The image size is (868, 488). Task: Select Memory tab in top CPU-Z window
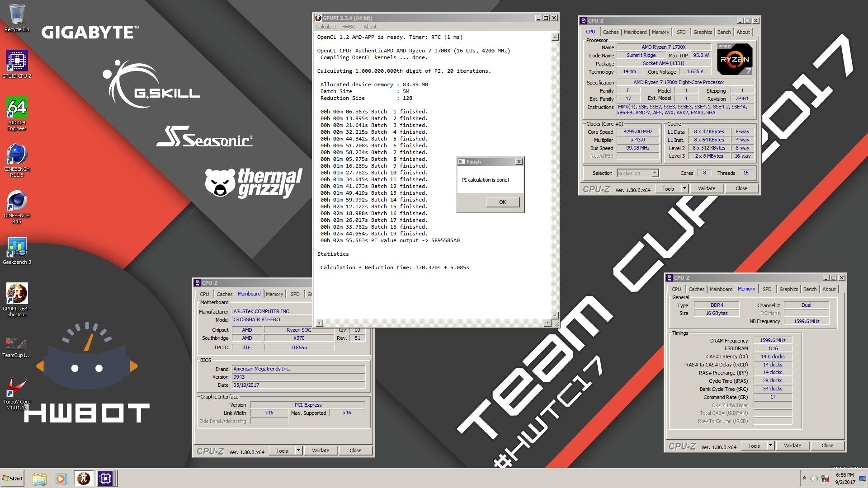coord(660,32)
